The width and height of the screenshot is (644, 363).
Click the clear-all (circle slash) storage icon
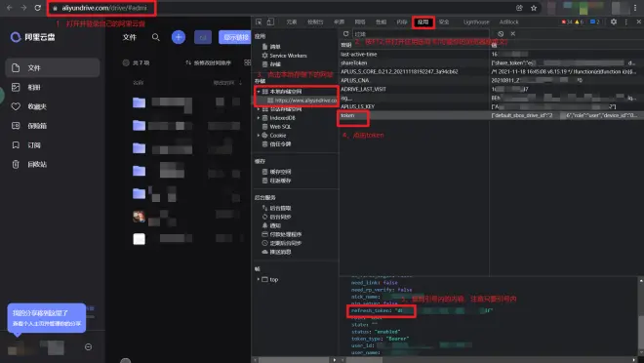click(x=501, y=34)
